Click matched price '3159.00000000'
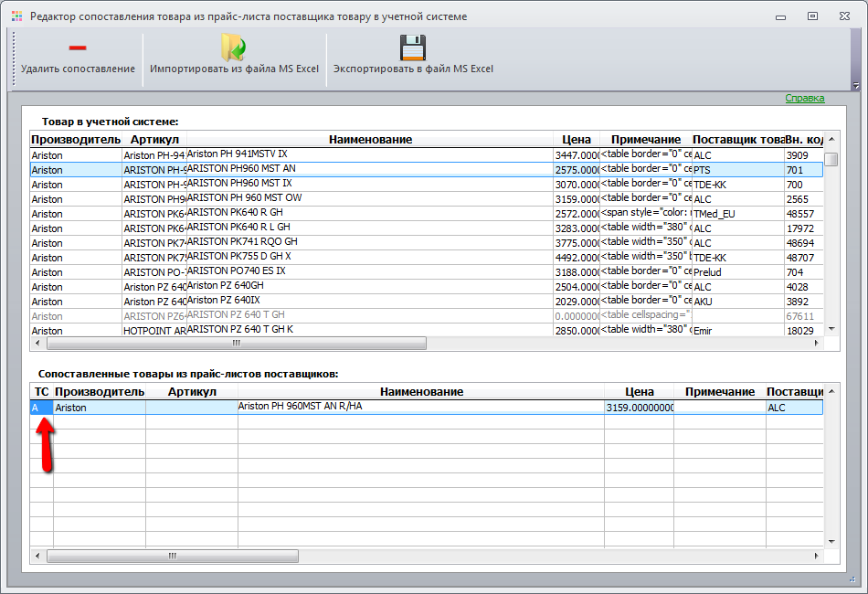 pyautogui.click(x=640, y=408)
